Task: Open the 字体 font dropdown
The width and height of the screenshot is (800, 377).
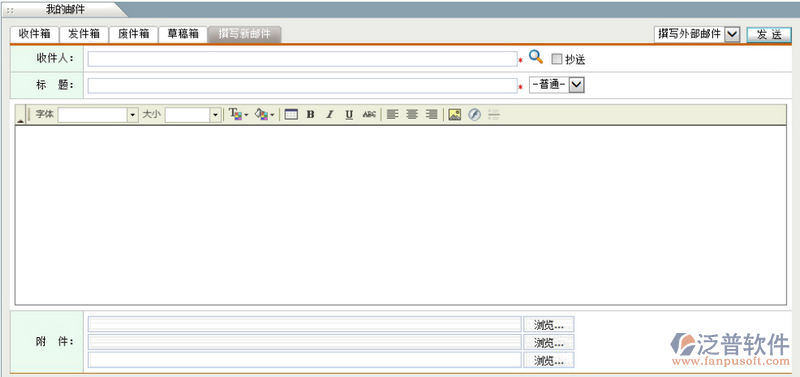Action: tap(133, 115)
